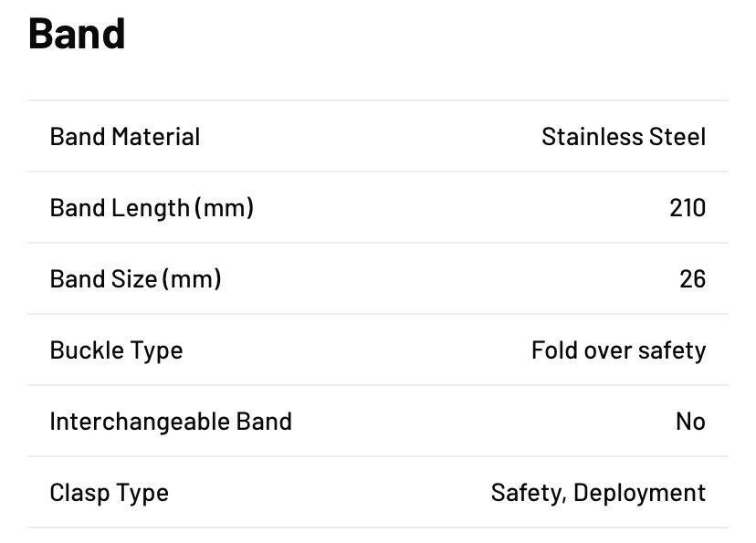Viewport: 756px width, 543px height.
Task: Click the Band section heading
Action: (77, 34)
